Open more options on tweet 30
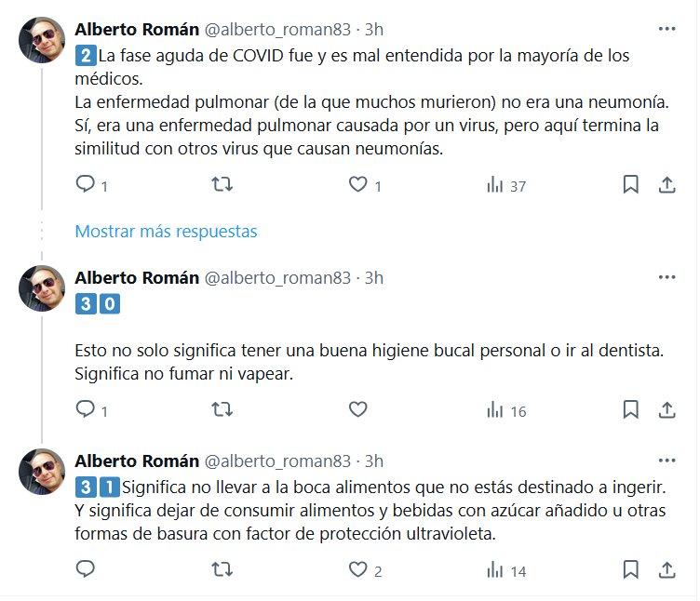 (666, 277)
